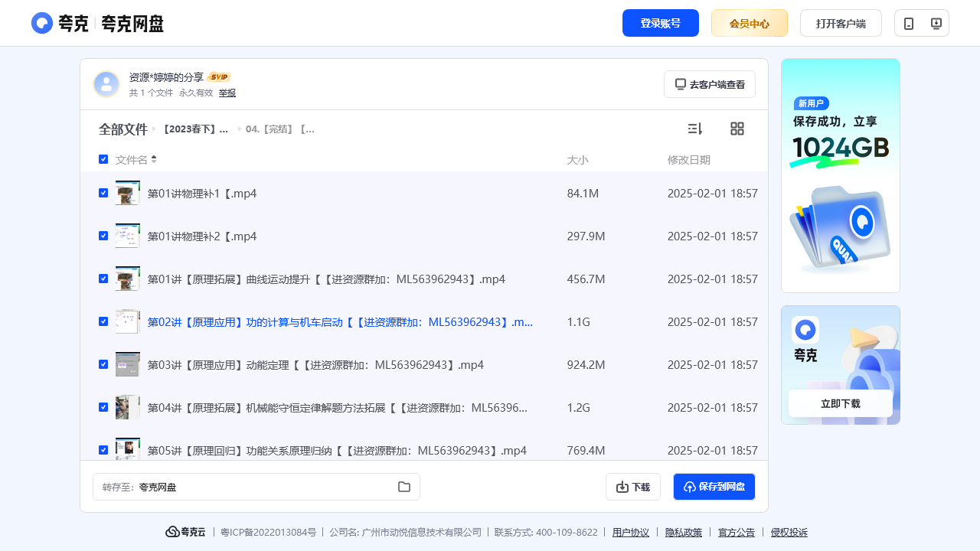Image resolution: width=980 pixels, height=551 pixels.
Task: Click the 1.1G size value
Action: point(579,321)
